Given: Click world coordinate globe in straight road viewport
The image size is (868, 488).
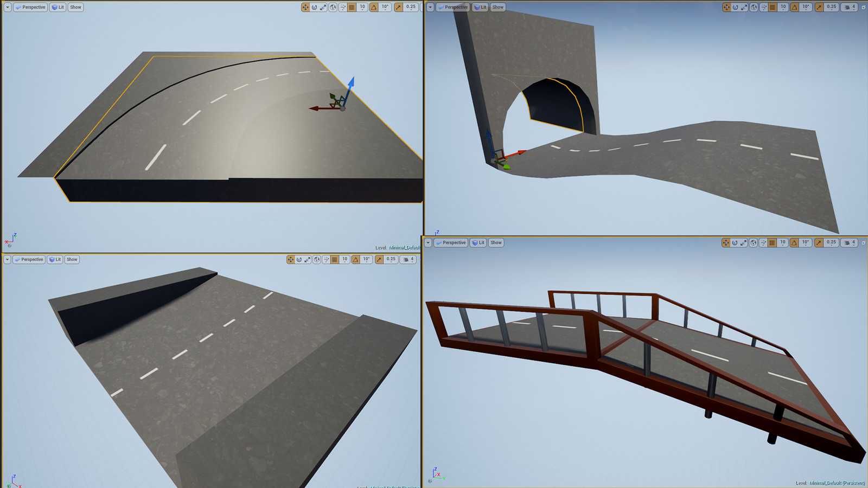Looking at the screenshot, I should (x=317, y=259).
